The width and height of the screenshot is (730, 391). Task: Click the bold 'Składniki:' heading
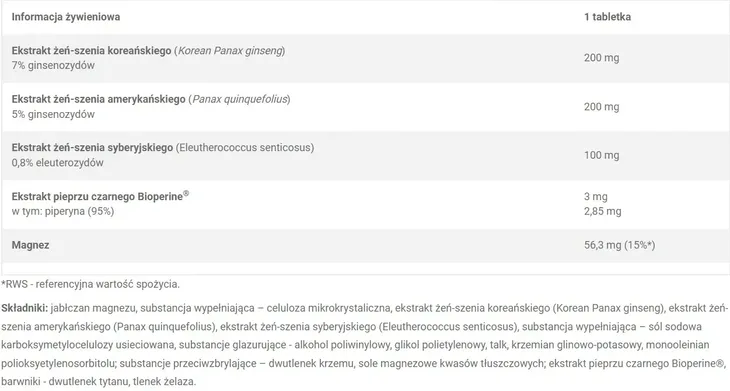tap(24, 308)
